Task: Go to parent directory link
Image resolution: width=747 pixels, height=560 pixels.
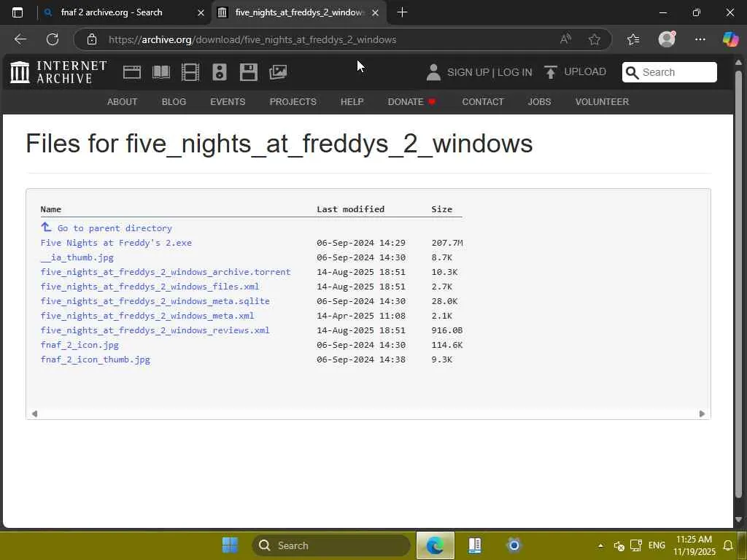Action: click(115, 228)
